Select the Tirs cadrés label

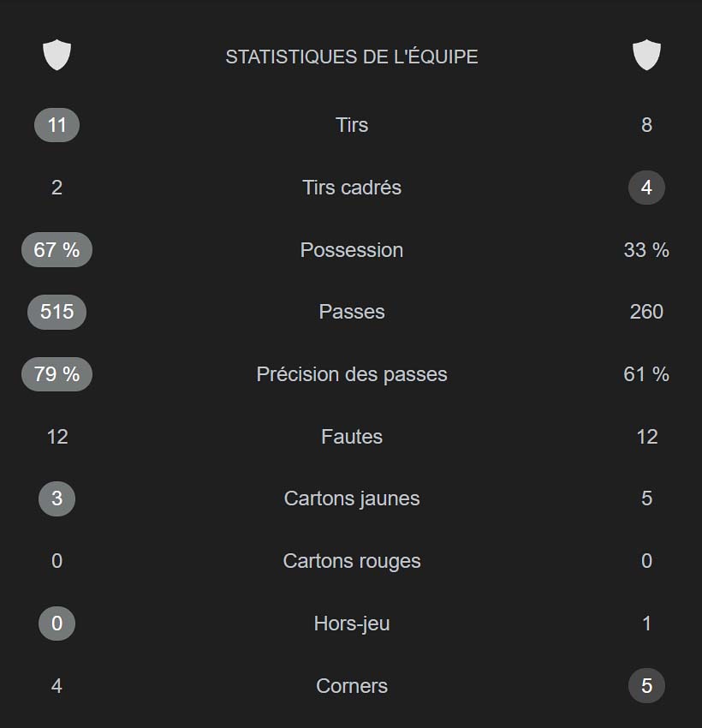pos(352,188)
